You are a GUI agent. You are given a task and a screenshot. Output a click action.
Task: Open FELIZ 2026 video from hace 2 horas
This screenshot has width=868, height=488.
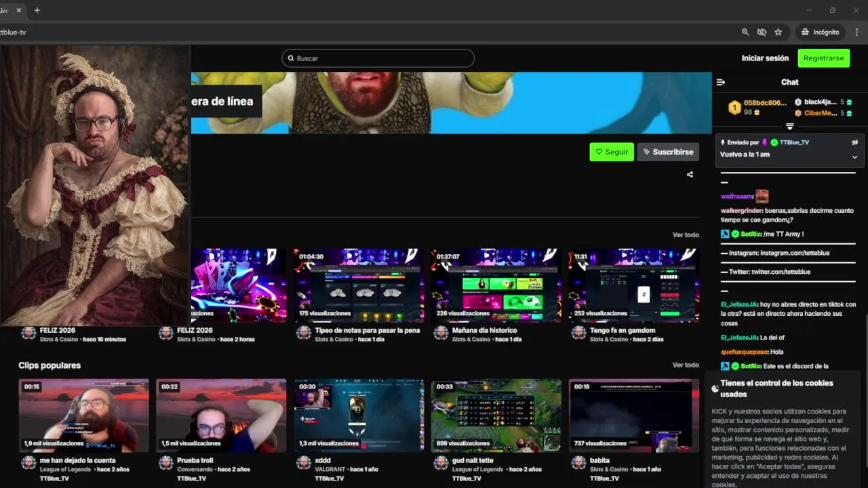point(195,331)
